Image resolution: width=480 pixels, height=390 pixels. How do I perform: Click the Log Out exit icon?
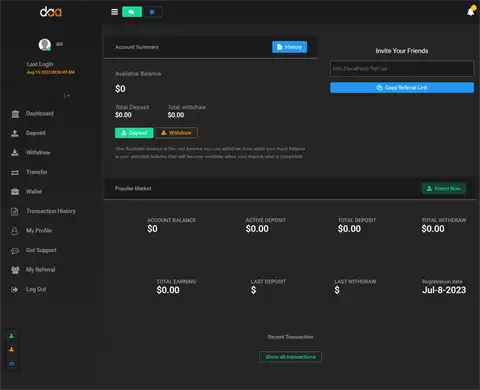(15, 289)
